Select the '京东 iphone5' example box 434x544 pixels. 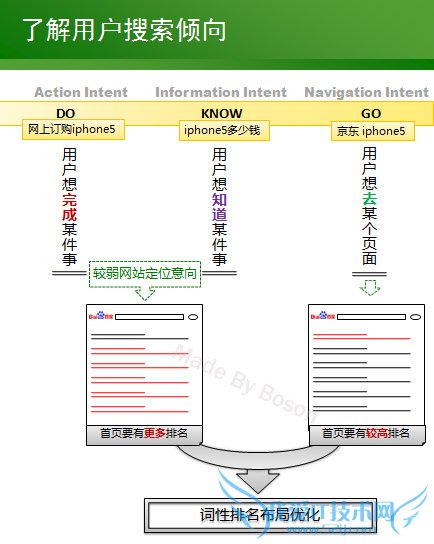click(373, 131)
